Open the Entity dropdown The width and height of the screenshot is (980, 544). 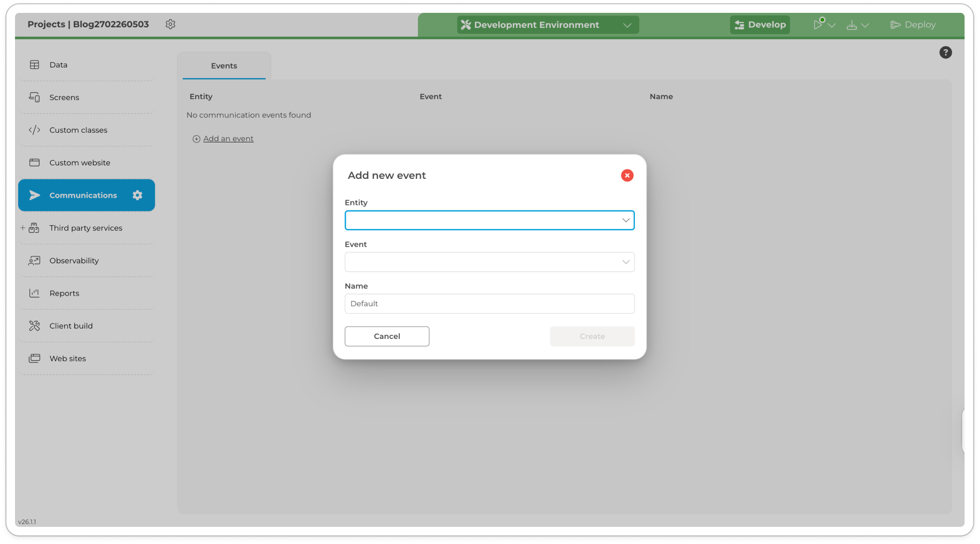[x=489, y=220]
